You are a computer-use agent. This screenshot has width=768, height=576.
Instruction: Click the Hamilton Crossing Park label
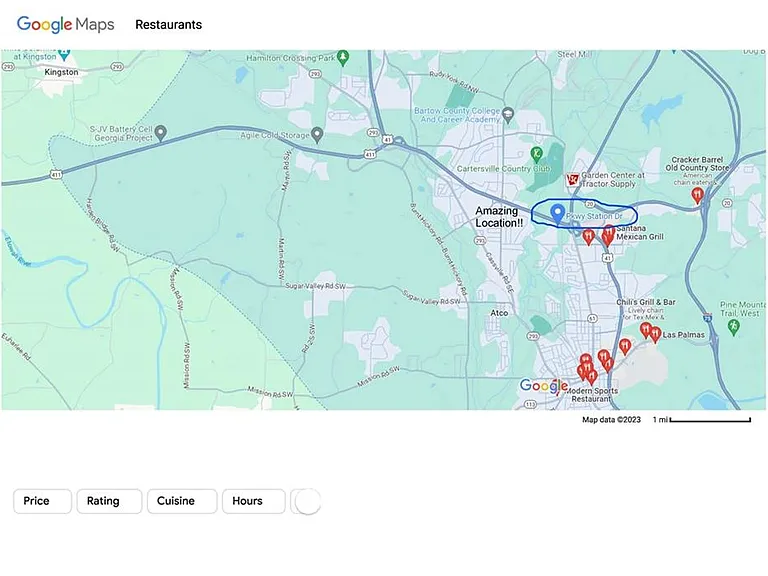[x=291, y=58]
